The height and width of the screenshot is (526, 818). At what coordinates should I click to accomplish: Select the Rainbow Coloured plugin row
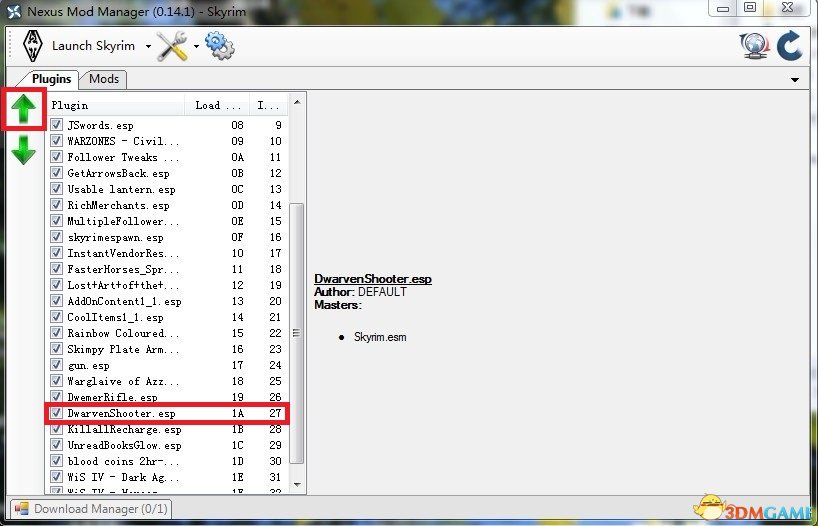[x=167, y=333]
